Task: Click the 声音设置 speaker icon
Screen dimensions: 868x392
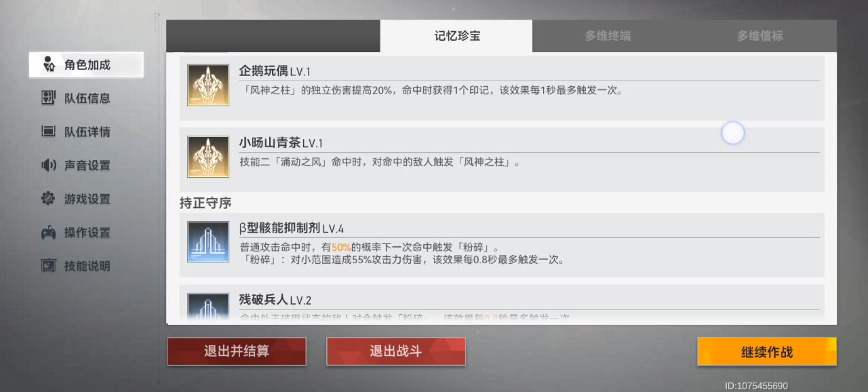Action: (x=48, y=165)
